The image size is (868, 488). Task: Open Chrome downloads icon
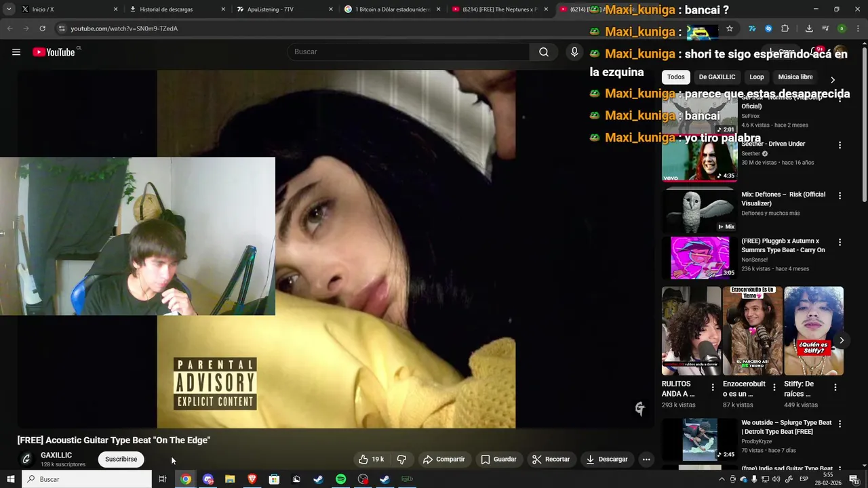(x=809, y=28)
